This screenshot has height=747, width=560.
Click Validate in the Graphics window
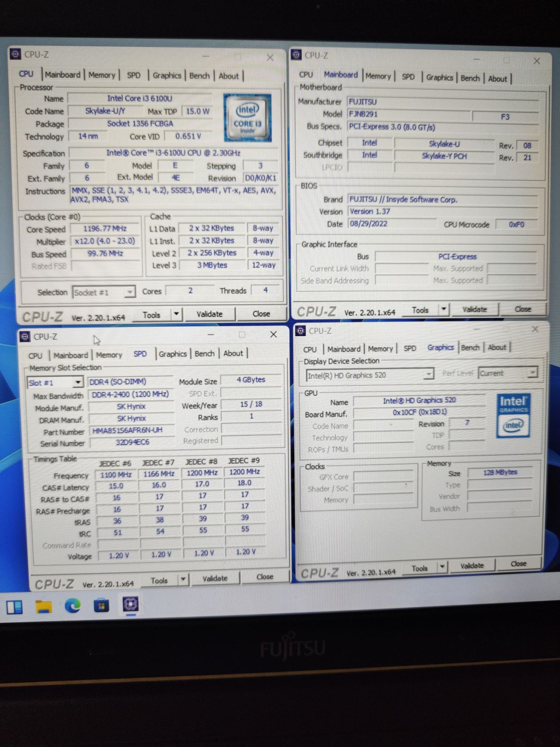(472, 566)
